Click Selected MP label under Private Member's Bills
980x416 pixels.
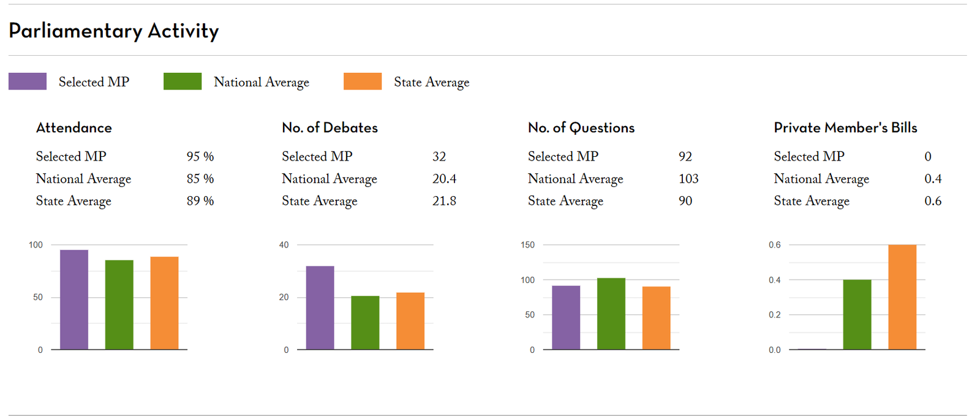point(809,156)
